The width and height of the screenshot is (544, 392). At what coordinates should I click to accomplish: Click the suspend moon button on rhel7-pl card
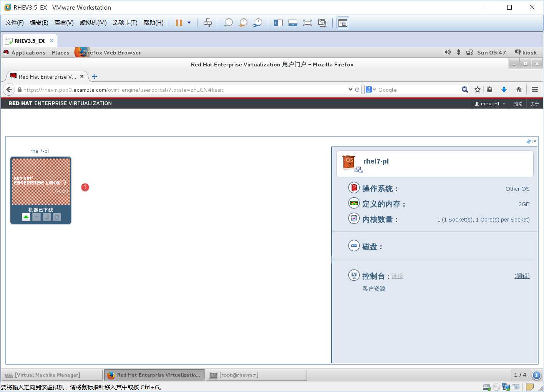[46, 217]
